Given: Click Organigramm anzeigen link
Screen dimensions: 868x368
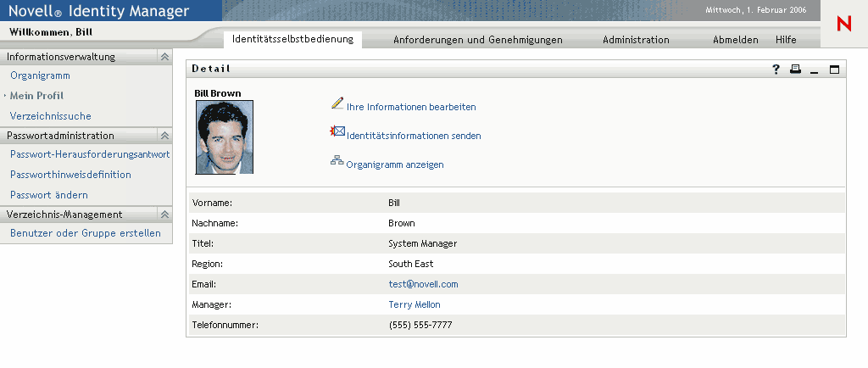Looking at the screenshot, I should (395, 164).
